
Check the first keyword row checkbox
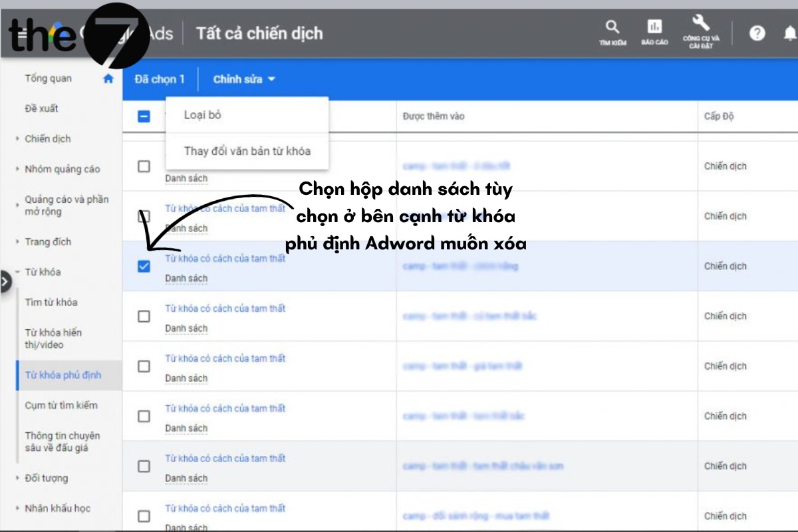point(144,167)
